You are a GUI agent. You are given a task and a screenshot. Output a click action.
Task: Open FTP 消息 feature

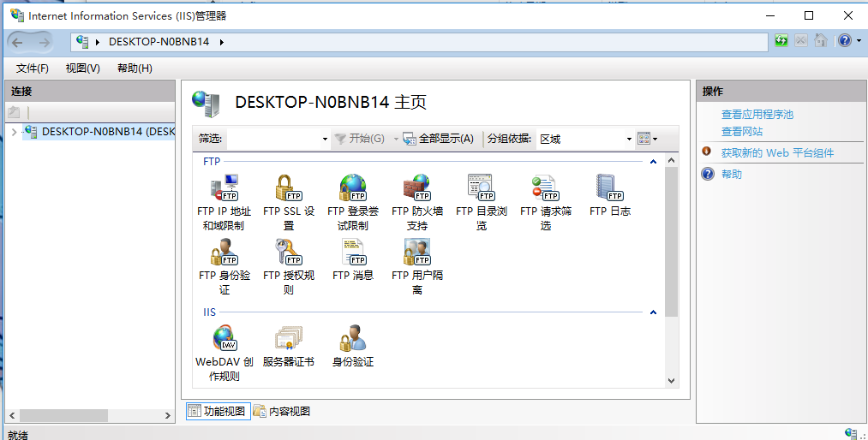(x=353, y=259)
